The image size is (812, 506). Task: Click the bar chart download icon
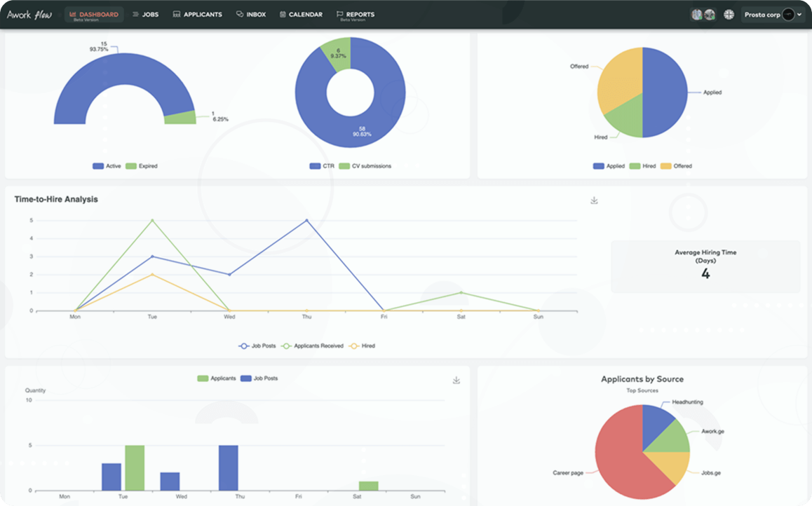click(x=456, y=381)
